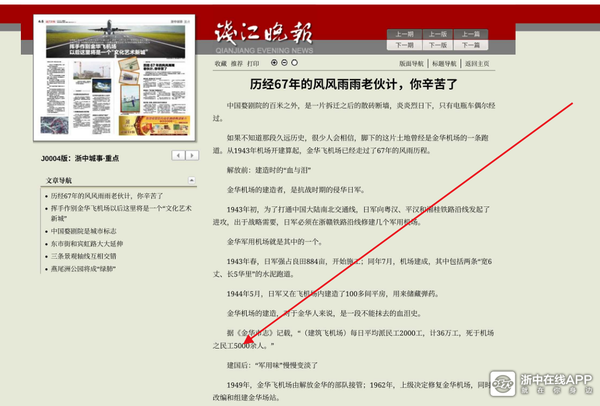The image size is (600, 406).
Task: Open article 三条景观轴线互相交错
Action: (83, 256)
